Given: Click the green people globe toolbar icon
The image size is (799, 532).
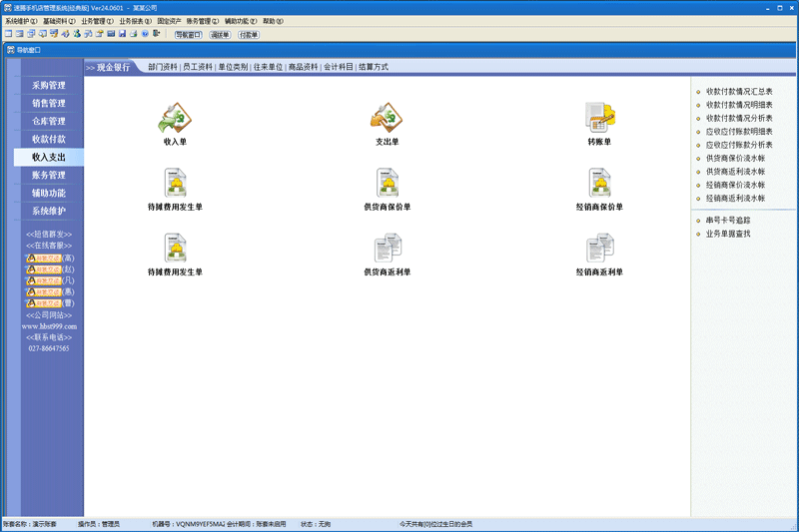Looking at the screenshot, I should point(77,34).
